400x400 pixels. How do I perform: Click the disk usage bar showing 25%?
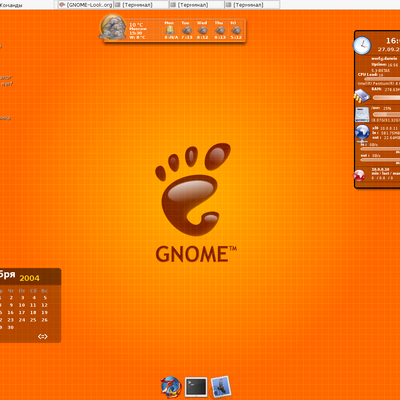(x=386, y=114)
